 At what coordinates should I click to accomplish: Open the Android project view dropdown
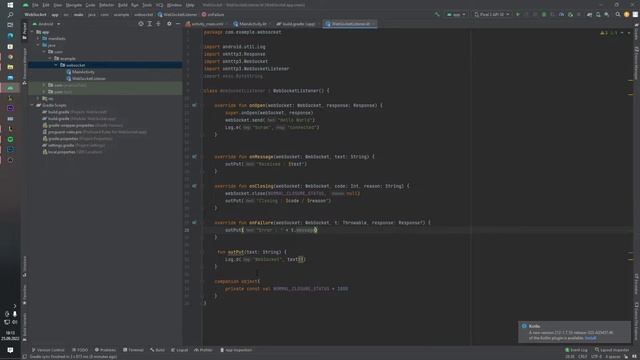pos(47,24)
